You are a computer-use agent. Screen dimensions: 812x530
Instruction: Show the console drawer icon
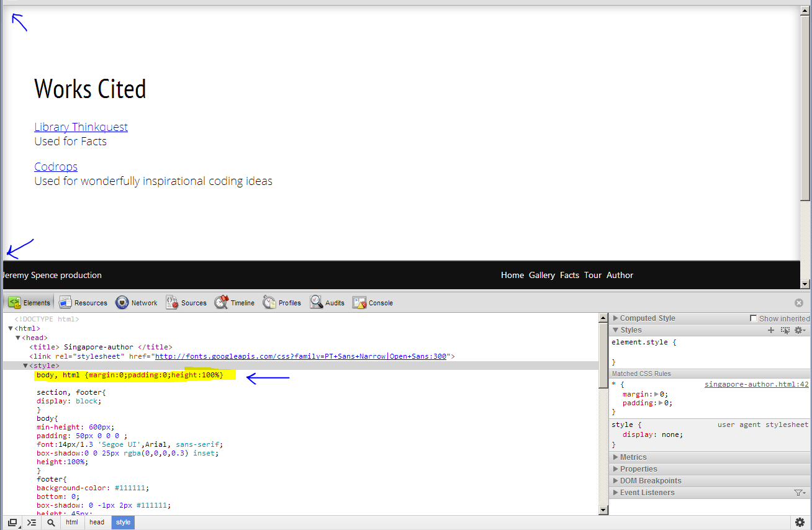point(32,523)
